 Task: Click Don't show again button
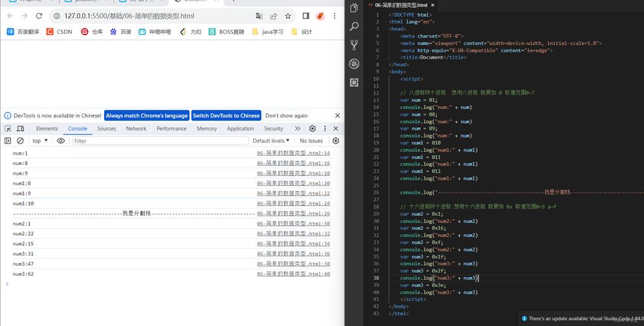coord(287,115)
